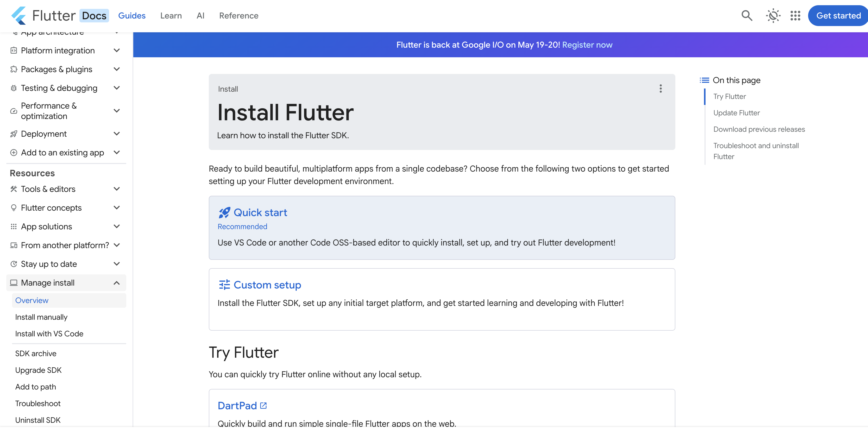Collapse the Manage install section
Screen dimensions: 868x428
click(x=117, y=283)
